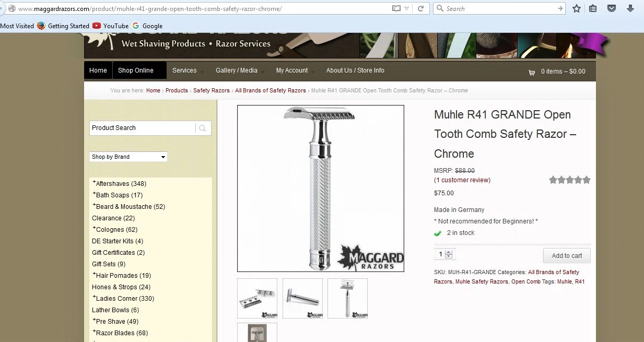View cart showing 0 items – $0.00
The height and width of the screenshot is (342, 644).
pos(563,72)
